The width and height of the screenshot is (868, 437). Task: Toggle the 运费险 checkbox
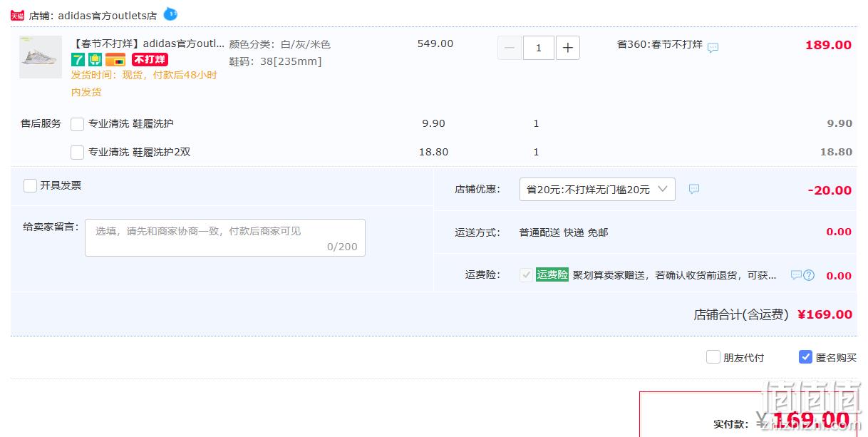527,275
